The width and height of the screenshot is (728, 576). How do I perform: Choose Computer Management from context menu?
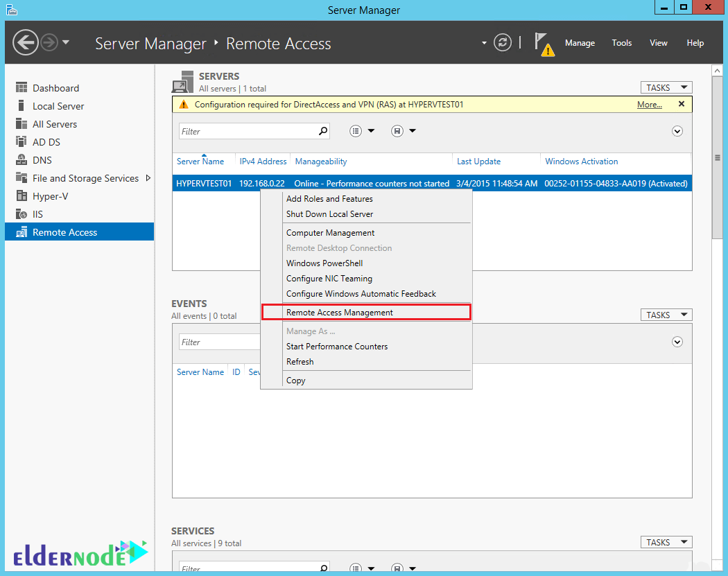(367, 232)
